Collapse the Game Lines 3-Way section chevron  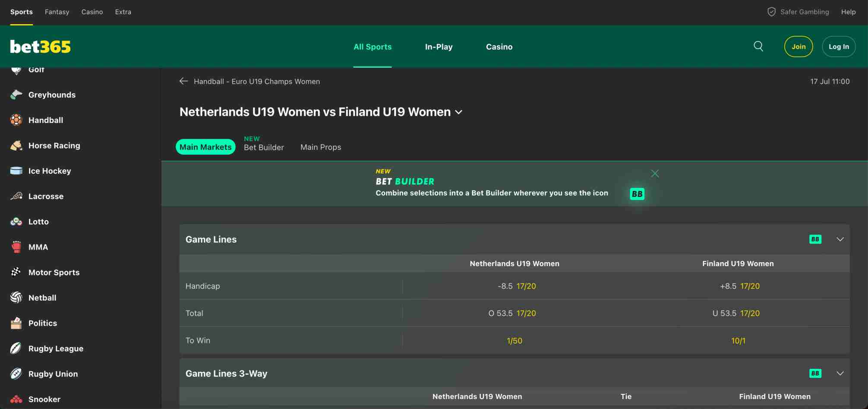coord(840,374)
